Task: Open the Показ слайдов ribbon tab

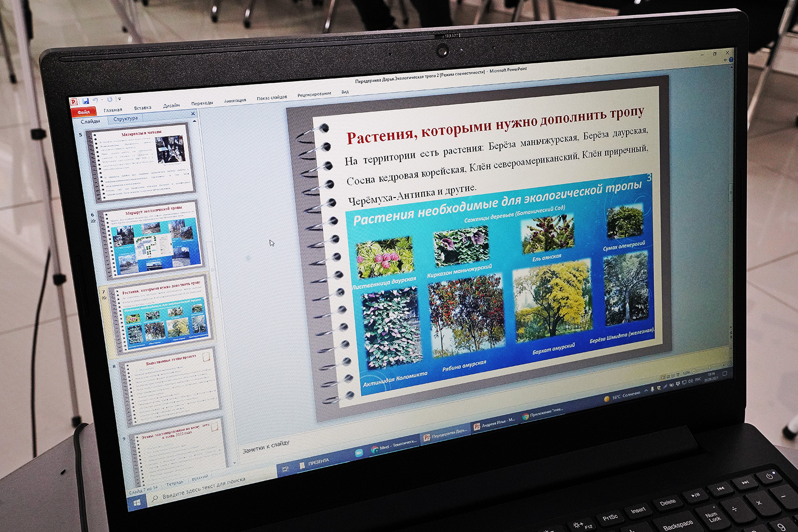Action: tap(272, 97)
